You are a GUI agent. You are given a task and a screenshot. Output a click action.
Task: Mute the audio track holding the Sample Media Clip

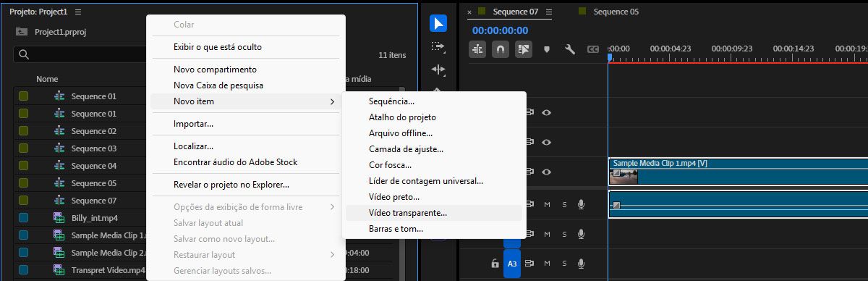[547, 205]
